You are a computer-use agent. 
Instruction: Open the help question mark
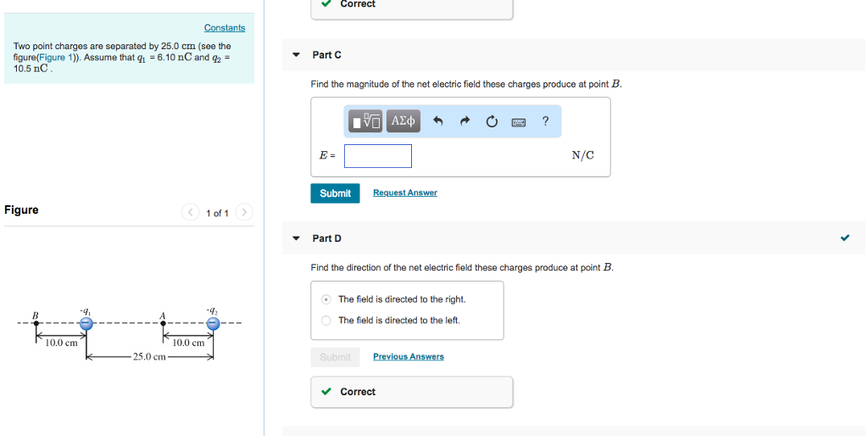[x=545, y=120]
